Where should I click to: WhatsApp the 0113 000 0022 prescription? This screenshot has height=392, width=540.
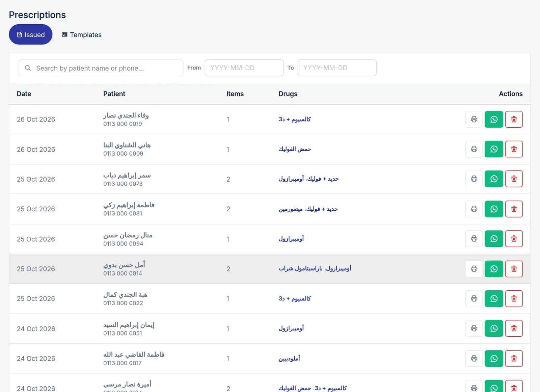494,298
